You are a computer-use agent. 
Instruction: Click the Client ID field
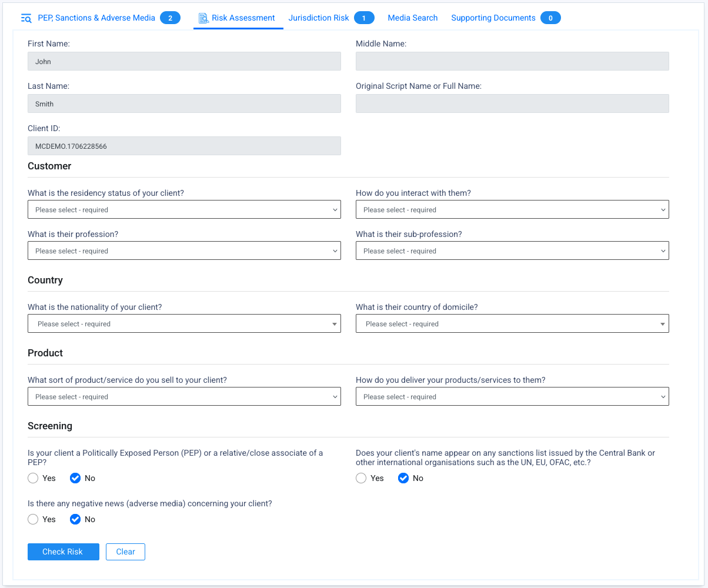184,146
